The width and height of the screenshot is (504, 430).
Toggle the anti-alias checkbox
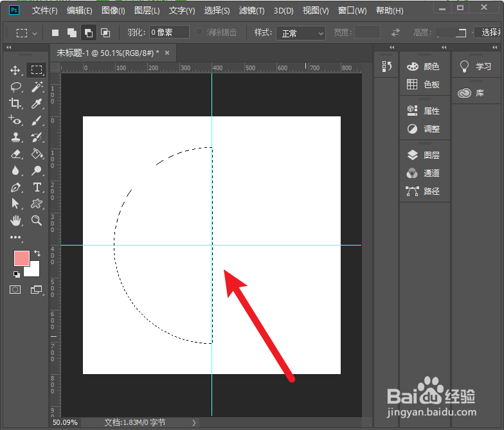tap(199, 32)
